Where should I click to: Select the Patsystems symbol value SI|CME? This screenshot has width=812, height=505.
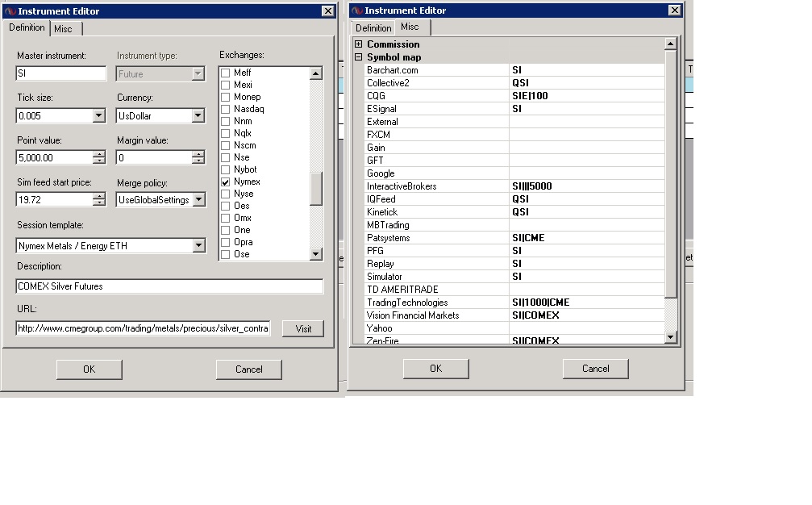(x=587, y=238)
